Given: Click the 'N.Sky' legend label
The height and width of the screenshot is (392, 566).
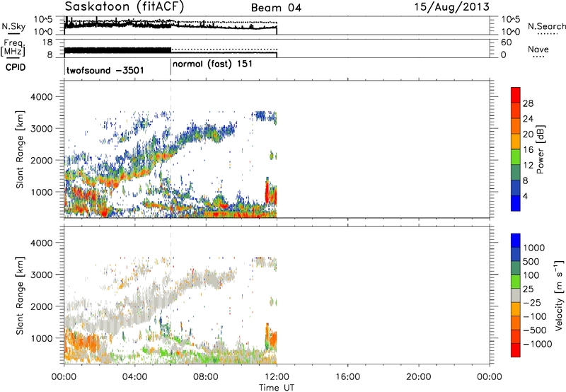Looking at the screenshot, I should pos(13,26).
